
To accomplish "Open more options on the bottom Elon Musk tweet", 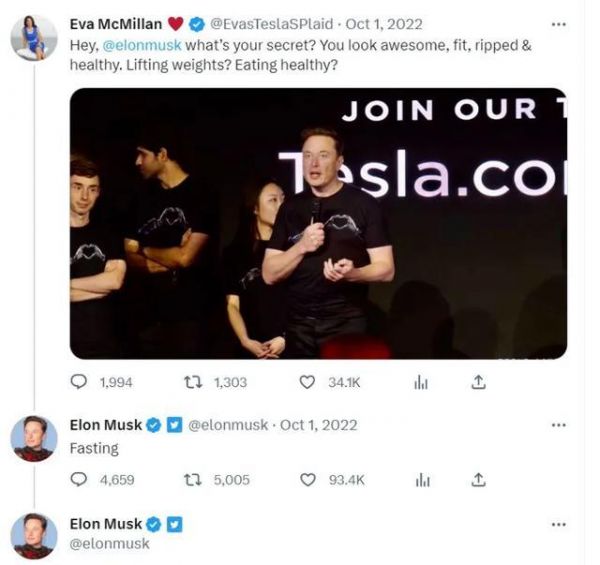I will pyautogui.click(x=558, y=524).
